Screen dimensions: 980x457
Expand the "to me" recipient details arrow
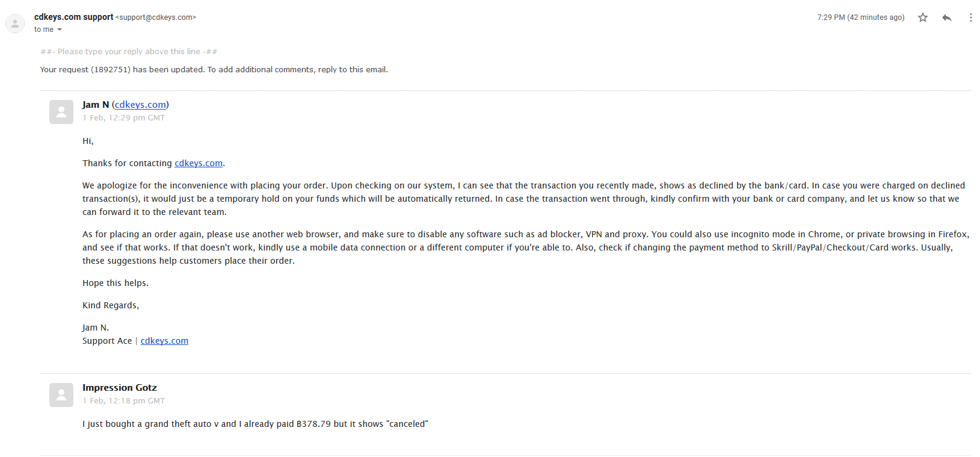point(60,30)
